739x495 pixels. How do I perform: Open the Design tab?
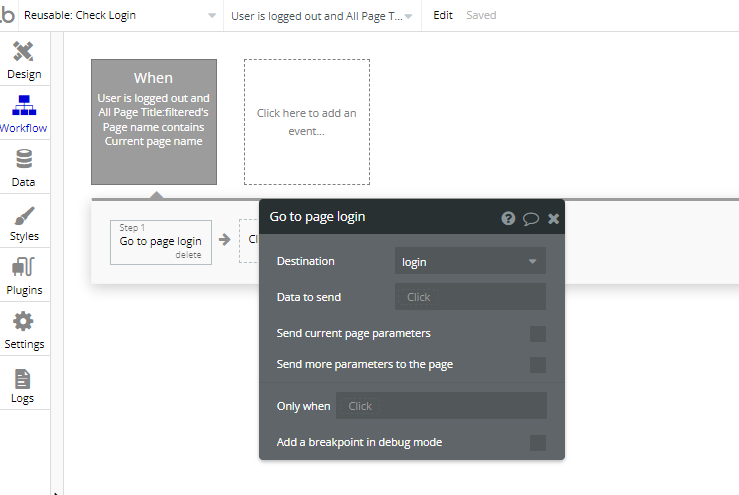24,60
